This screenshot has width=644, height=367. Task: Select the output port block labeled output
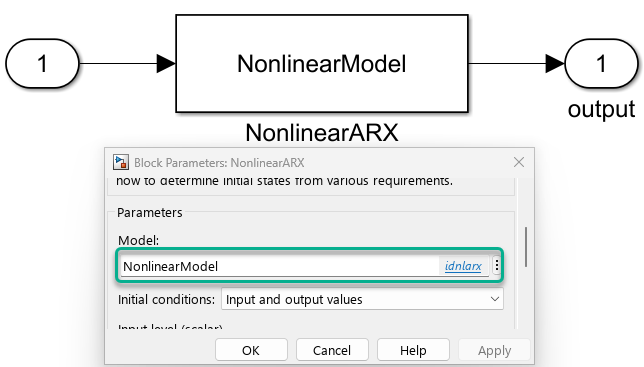coord(601,64)
